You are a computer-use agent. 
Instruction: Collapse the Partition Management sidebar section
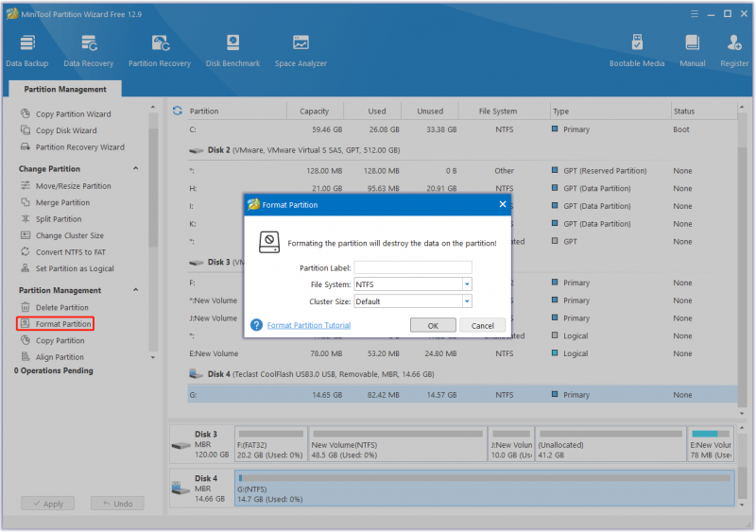(135, 290)
